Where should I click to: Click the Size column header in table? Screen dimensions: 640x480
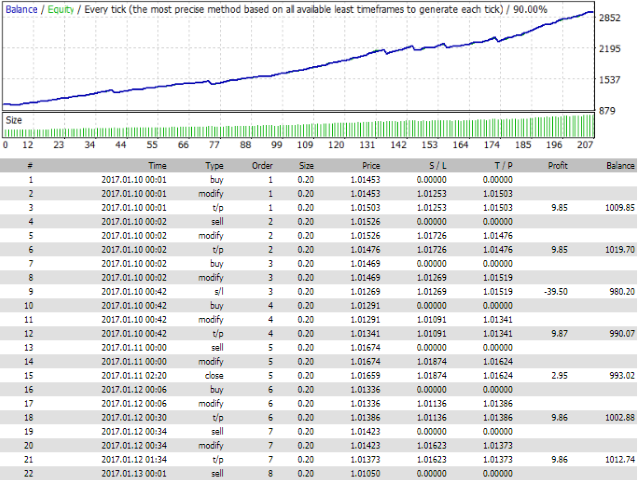(306, 166)
